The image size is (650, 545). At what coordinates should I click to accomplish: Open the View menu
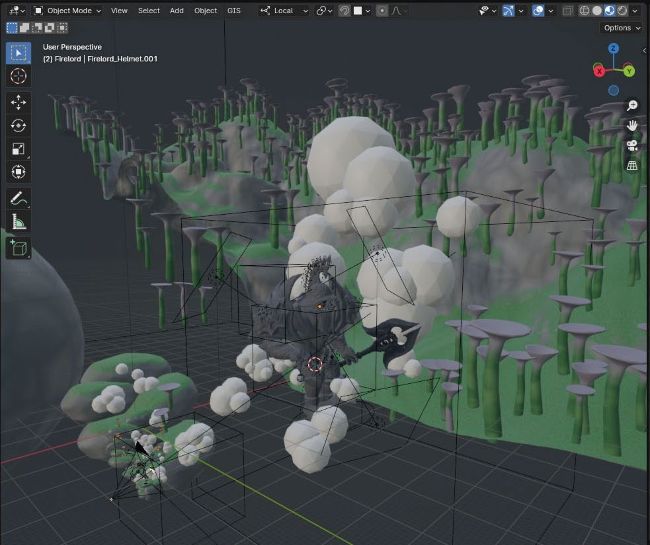point(119,10)
